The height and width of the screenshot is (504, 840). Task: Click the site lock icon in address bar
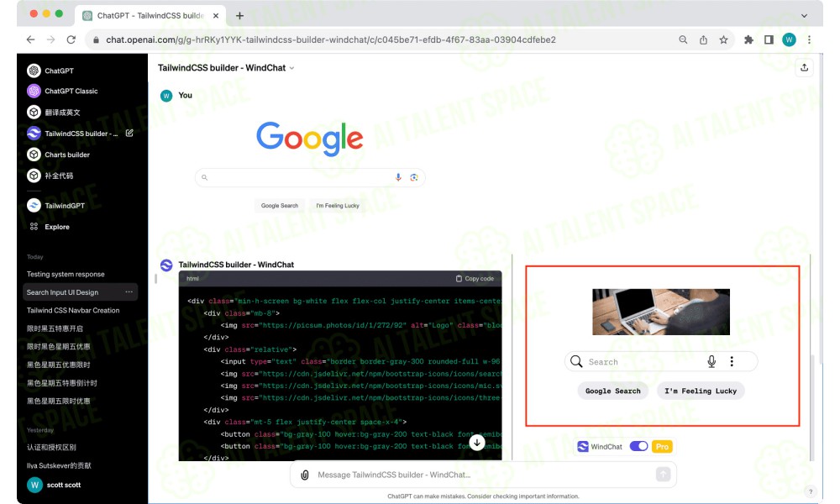[x=97, y=39]
